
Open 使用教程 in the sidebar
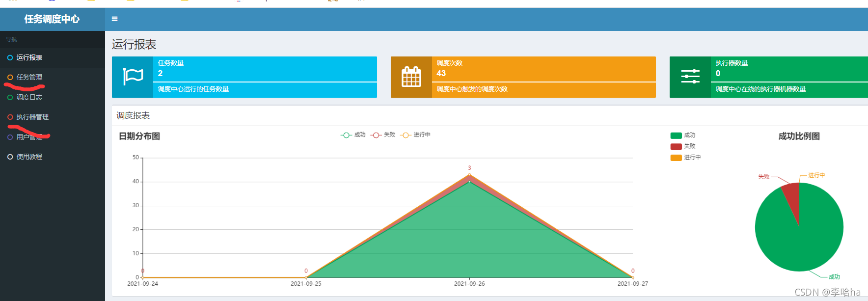53,157
